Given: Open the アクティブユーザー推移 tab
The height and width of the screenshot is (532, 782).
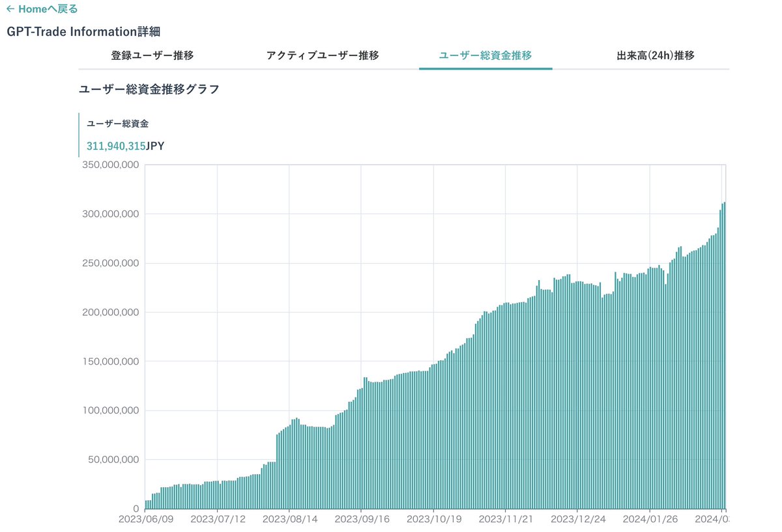Looking at the screenshot, I should point(322,56).
